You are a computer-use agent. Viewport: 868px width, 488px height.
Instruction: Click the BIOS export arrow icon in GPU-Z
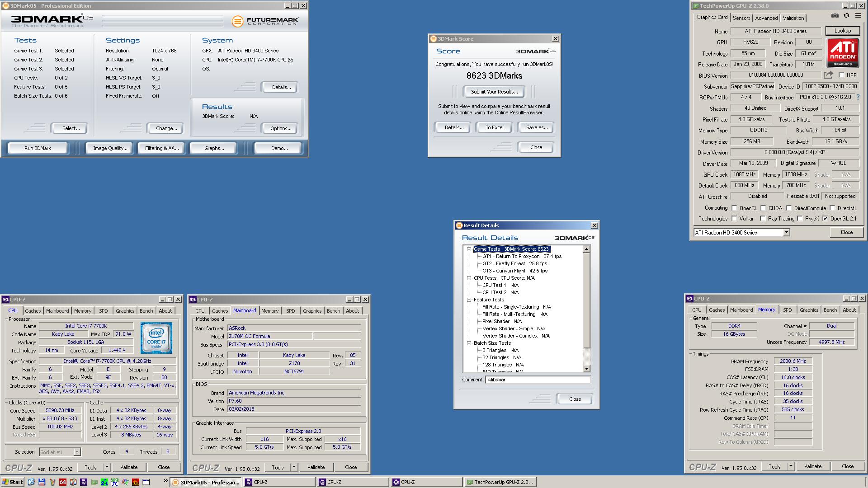[828, 75]
